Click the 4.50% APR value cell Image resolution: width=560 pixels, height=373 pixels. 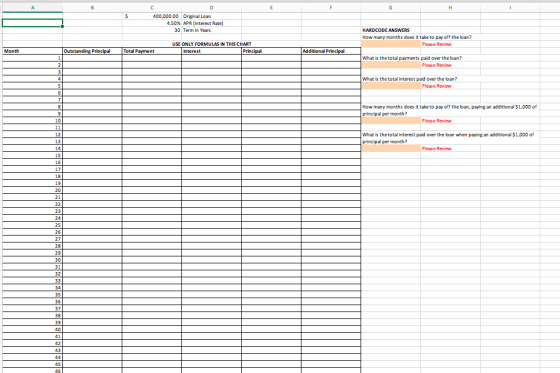point(152,23)
